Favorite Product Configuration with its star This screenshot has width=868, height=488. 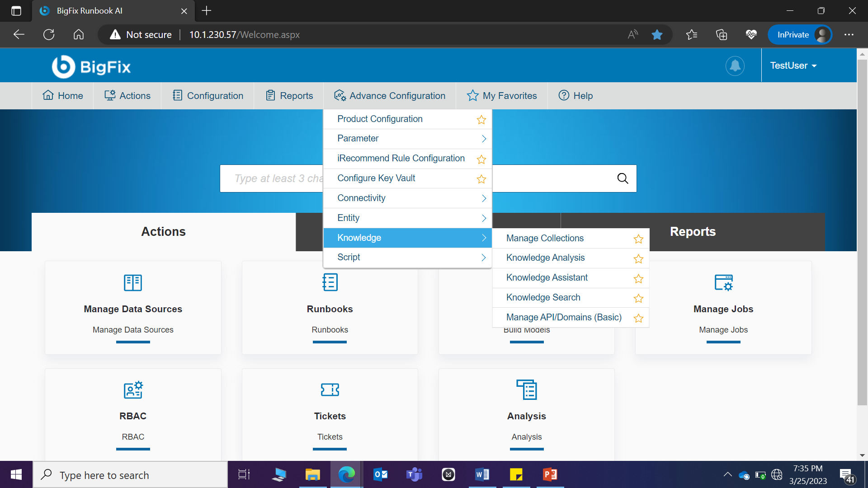pos(481,120)
